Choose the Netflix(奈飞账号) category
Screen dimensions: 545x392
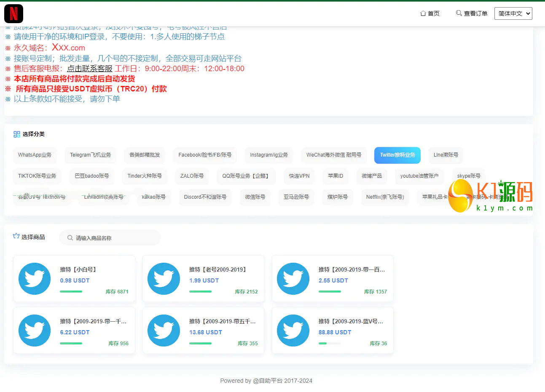click(x=385, y=197)
